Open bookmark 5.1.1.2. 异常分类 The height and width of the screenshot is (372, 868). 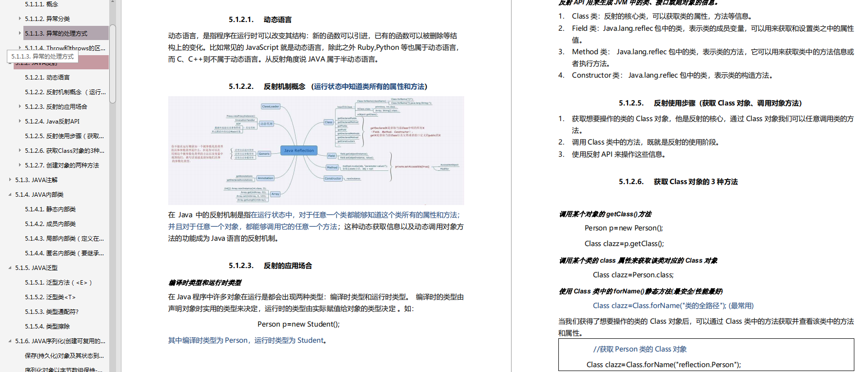click(47, 19)
